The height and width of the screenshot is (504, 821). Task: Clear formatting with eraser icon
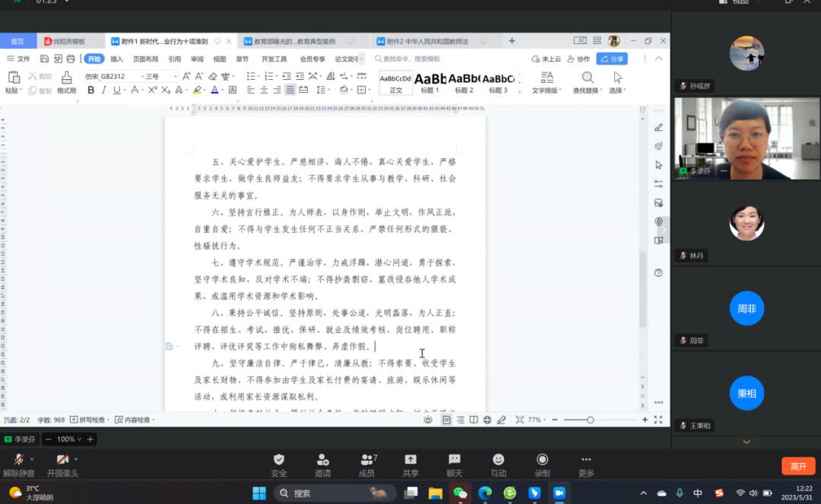[x=213, y=77]
